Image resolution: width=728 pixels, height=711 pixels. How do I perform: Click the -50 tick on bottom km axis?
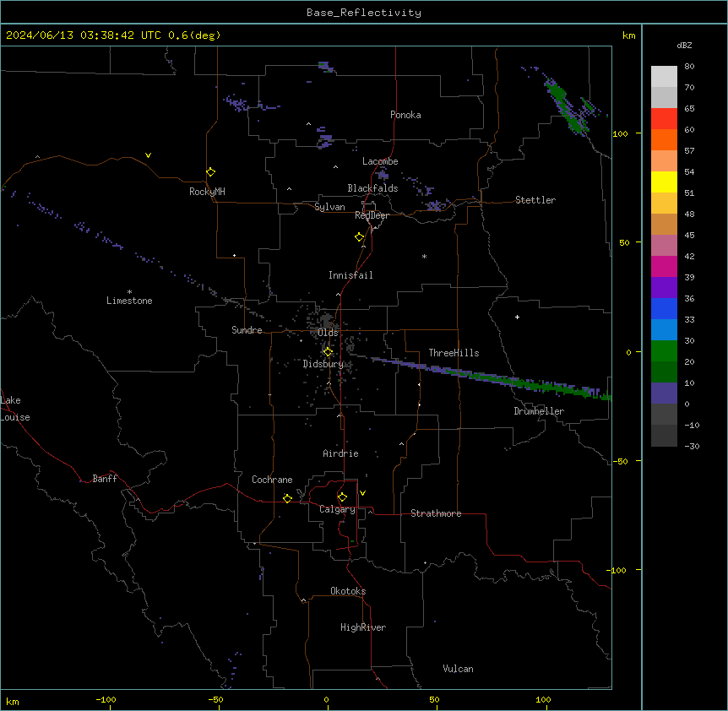point(215,699)
